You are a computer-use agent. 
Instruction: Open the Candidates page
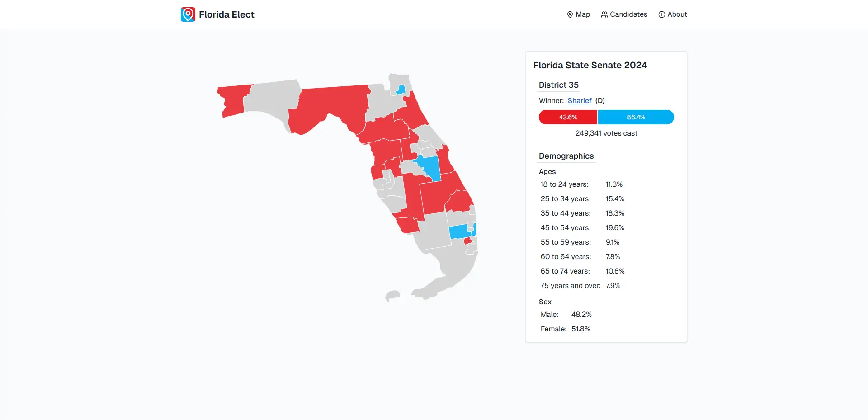pyautogui.click(x=628, y=14)
